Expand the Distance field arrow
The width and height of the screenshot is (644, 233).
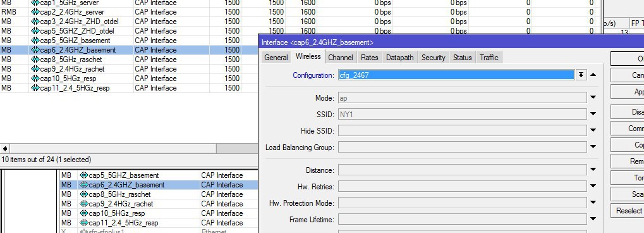click(593, 170)
